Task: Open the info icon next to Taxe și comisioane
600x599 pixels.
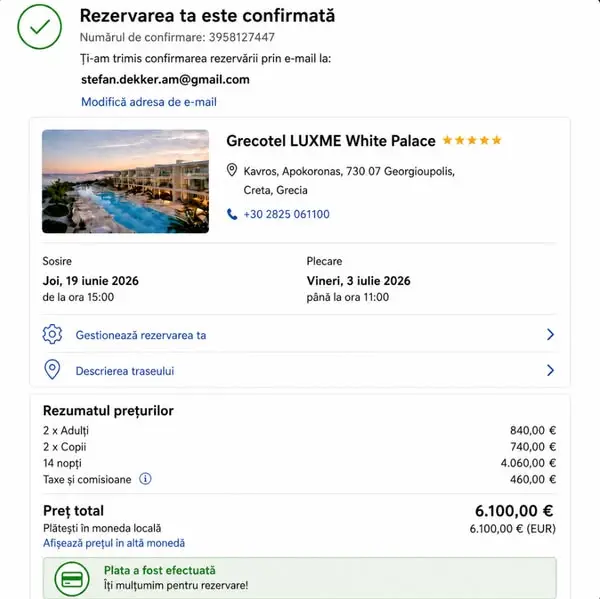Action: (145, 479)
